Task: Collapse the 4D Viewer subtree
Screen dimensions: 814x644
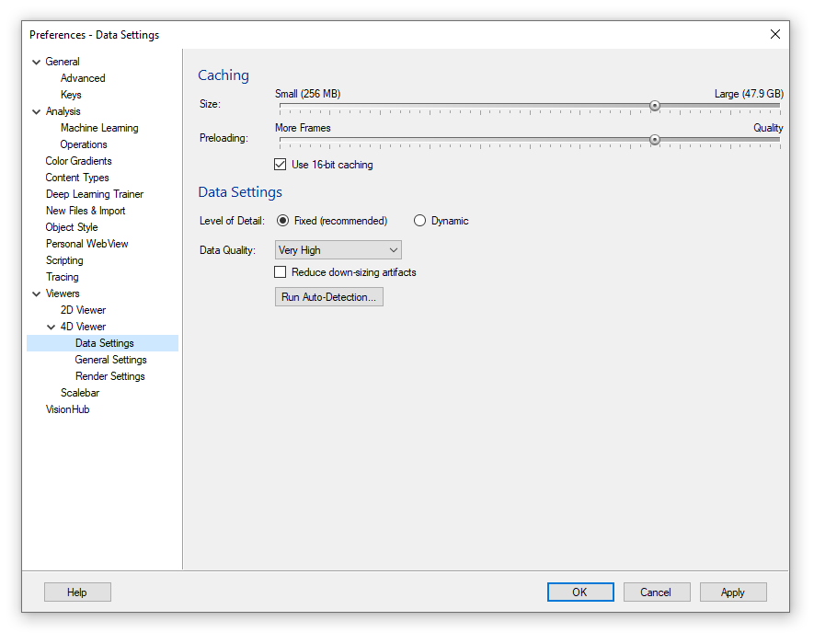Action: pyautogui.click(x=51, y=327)
